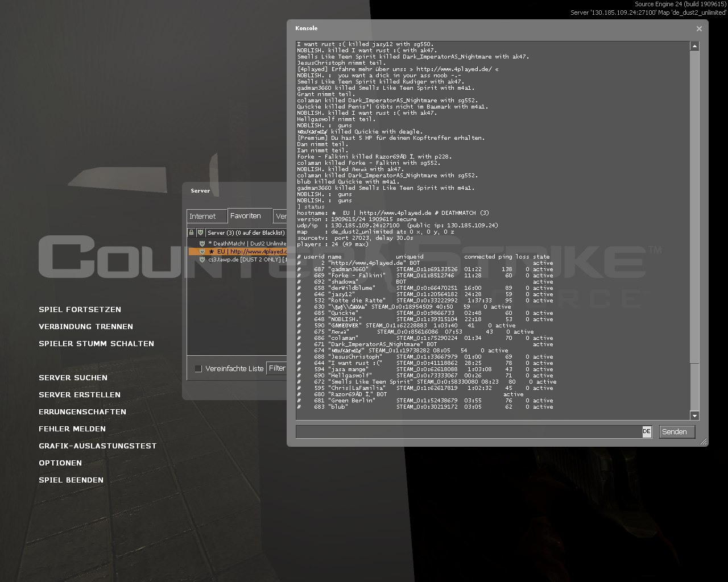
Task: Click the "Dark_ImperatorAS_Nightmare" BOT status row
Action: [425, 344]
